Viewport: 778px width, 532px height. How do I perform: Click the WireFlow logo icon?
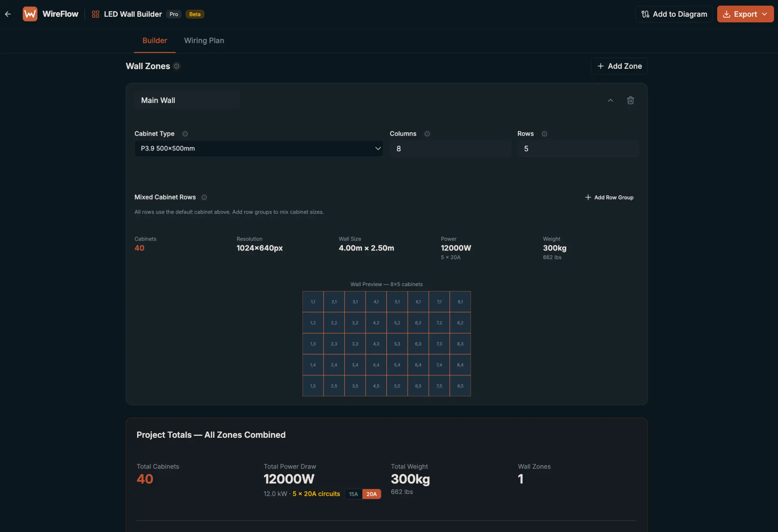(x=30, y=14)
